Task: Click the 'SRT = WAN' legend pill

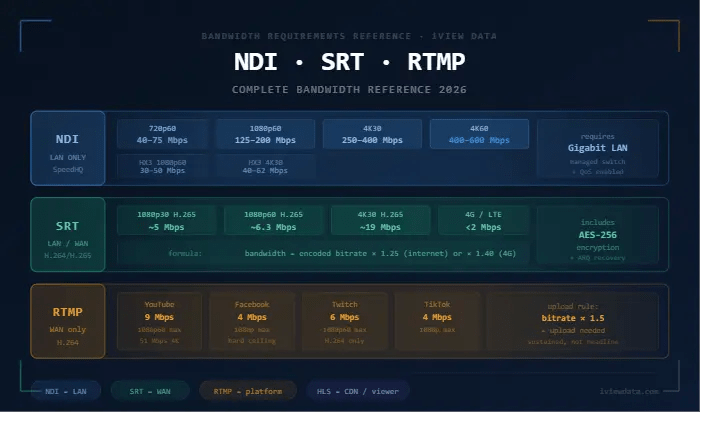Action: pos(150,391)
